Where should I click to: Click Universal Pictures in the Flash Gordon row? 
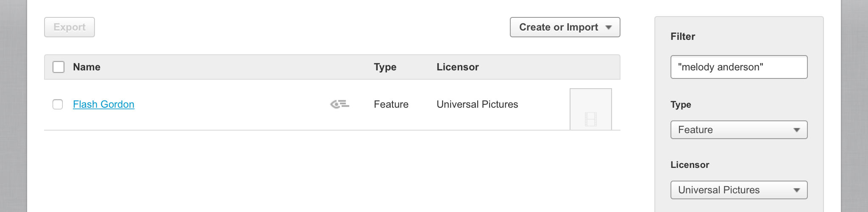(x=477, y=104)
